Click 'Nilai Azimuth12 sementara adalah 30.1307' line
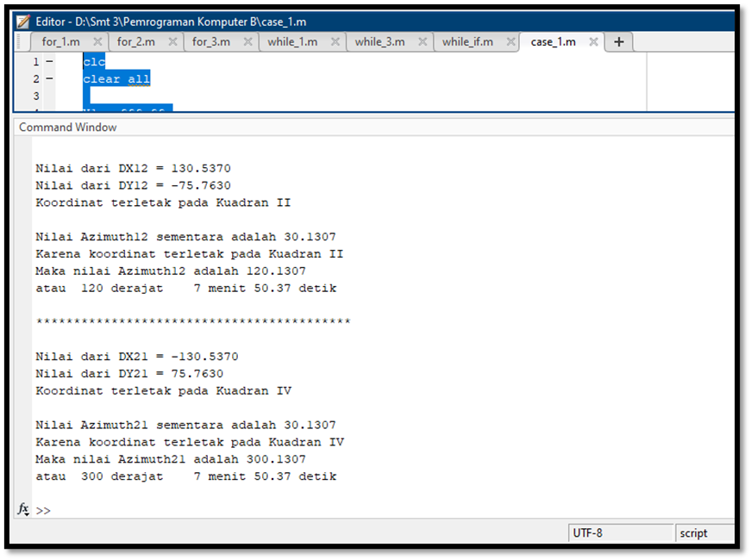Viewport: 751px width, 560px height. click(186, 237)
